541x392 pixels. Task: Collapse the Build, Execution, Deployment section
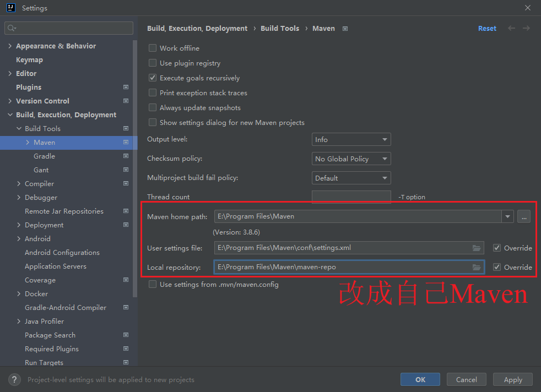point(10,115)
